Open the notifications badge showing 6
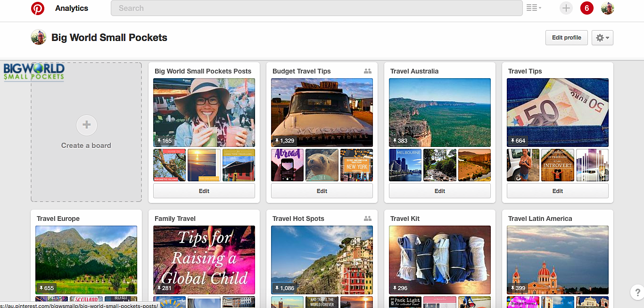 (x=586, y=8)
